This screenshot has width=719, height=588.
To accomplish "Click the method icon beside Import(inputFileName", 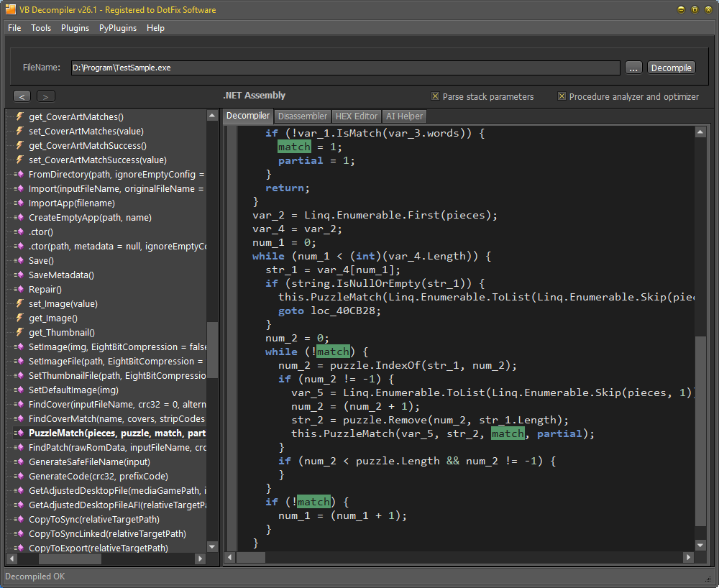I will coord(19,188).
